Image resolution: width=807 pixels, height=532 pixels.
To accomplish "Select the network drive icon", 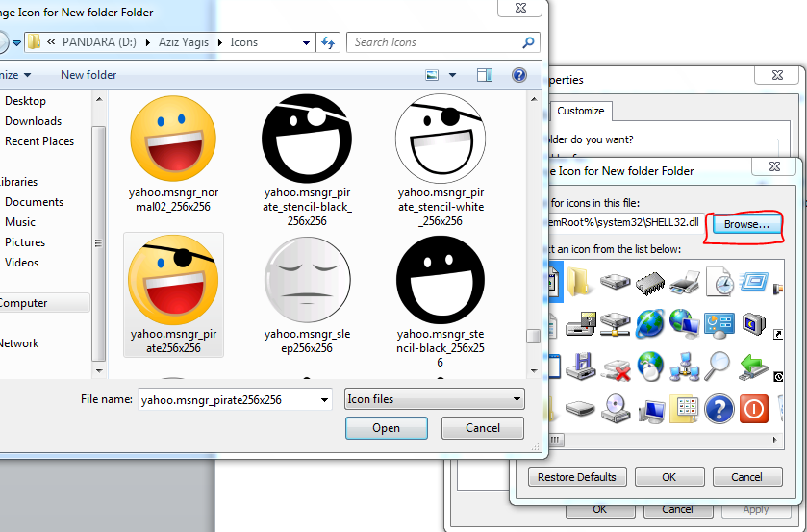I will pos(615,324).
